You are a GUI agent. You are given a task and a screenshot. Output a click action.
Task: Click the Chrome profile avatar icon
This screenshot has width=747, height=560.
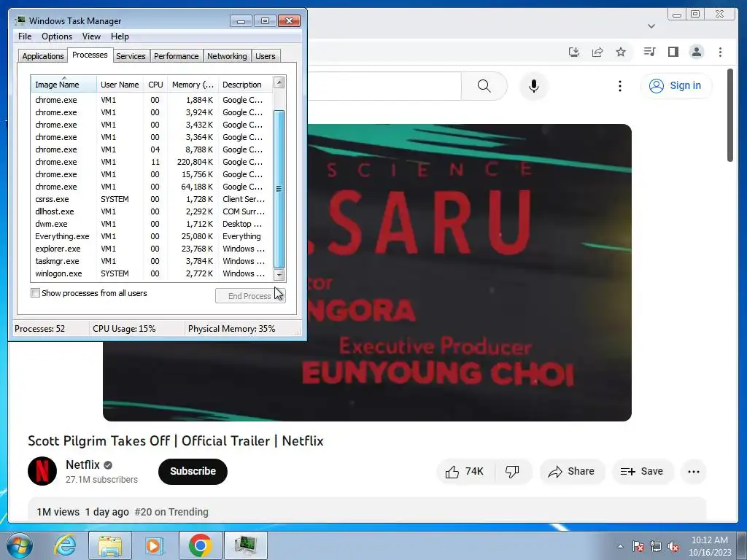click(697, 52)
